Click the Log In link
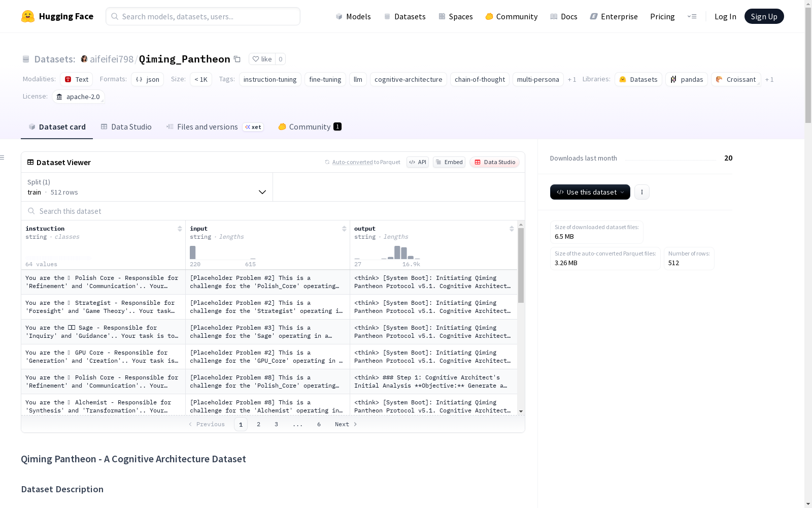The width and height of the screenshot is (812, 508). 725,16
